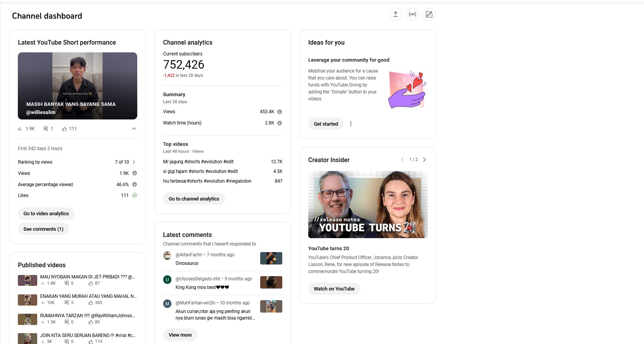
Task: Click the Views down-arrow indicator in Short performance
Action: pos(135,173)
